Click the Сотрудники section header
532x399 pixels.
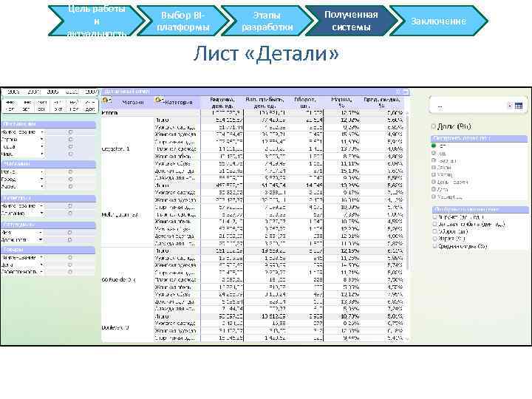pyautogui.click(x=49, y=225)
